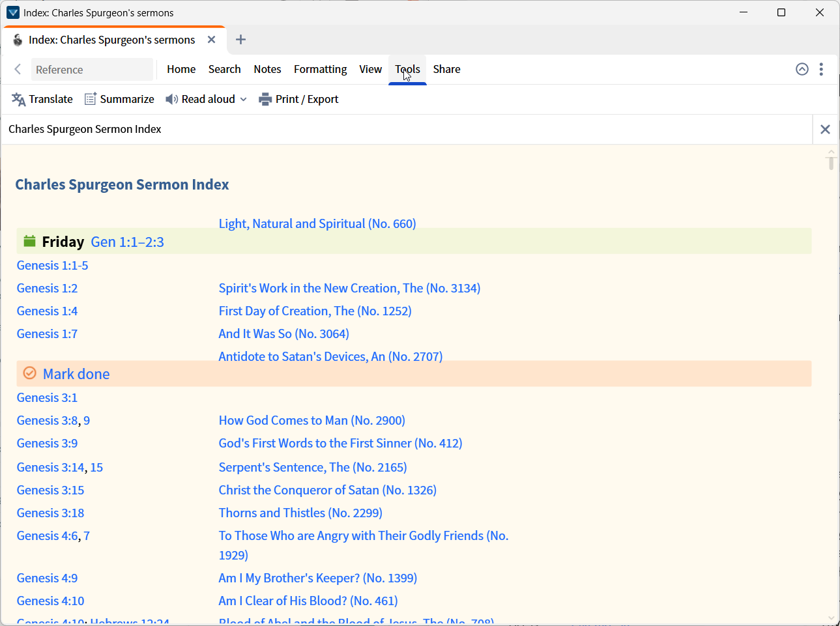
Task: Open sermon Antidote to Satan's Devices (No. 2707)
Action: click(330, 356)
